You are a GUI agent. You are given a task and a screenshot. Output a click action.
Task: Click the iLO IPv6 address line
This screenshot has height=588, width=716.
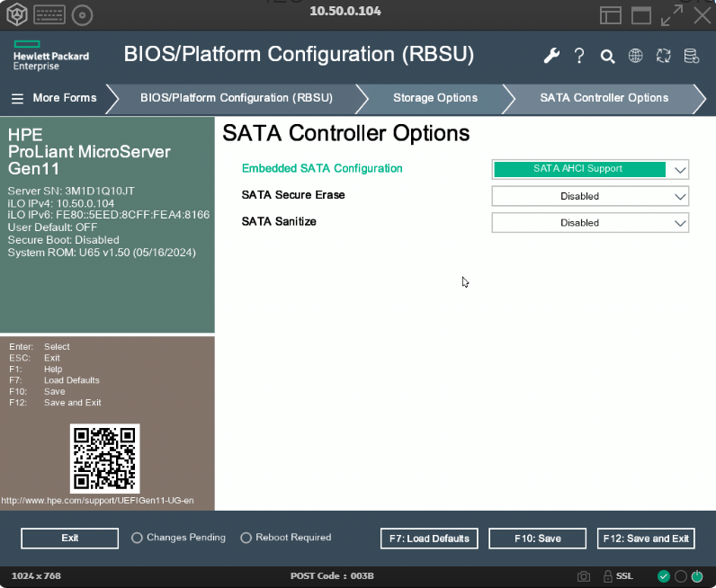pos(109,215)
